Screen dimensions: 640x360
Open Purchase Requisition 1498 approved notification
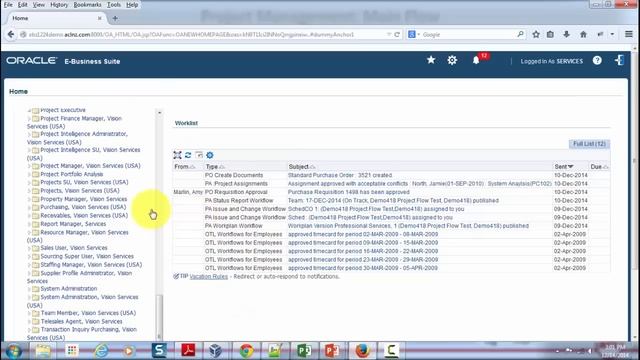pyautogui.click(x=348, y=192)
